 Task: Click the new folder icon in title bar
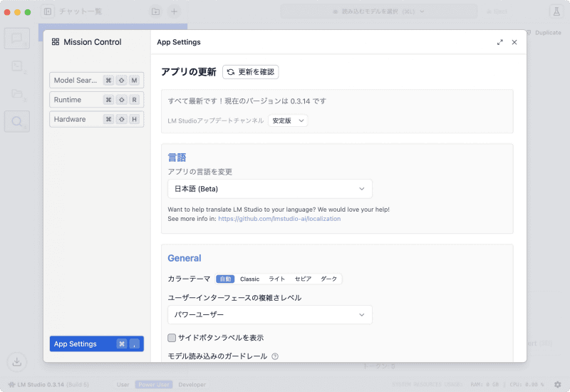click(155, 11)
